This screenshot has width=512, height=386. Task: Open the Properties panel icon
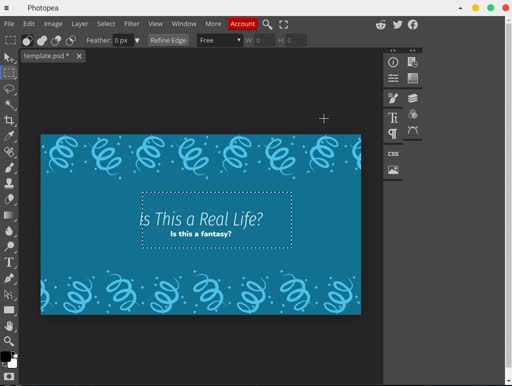click(x=393, y=79)
